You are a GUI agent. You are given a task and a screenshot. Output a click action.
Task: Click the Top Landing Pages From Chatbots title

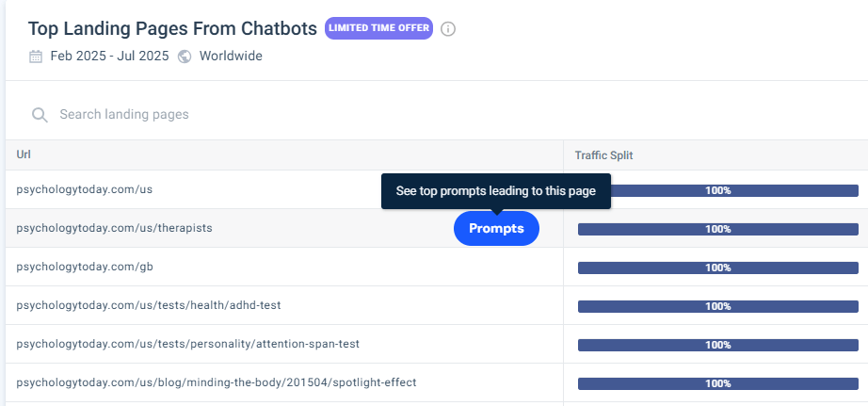pos(172,29)
